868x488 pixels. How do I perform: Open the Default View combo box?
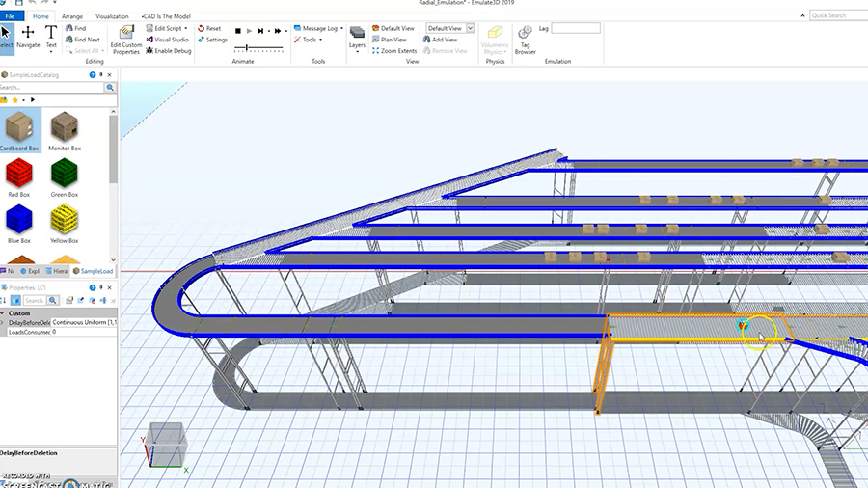(449, 28)
